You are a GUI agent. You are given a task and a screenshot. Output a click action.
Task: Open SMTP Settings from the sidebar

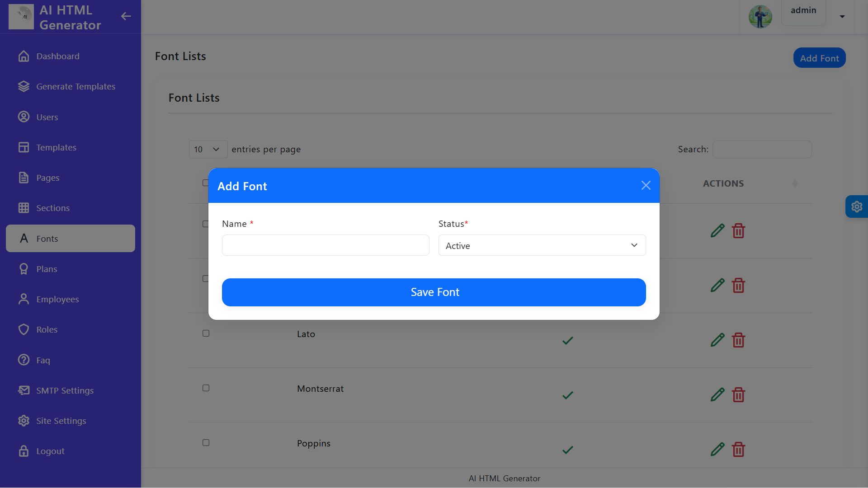(x=65, y=390)
